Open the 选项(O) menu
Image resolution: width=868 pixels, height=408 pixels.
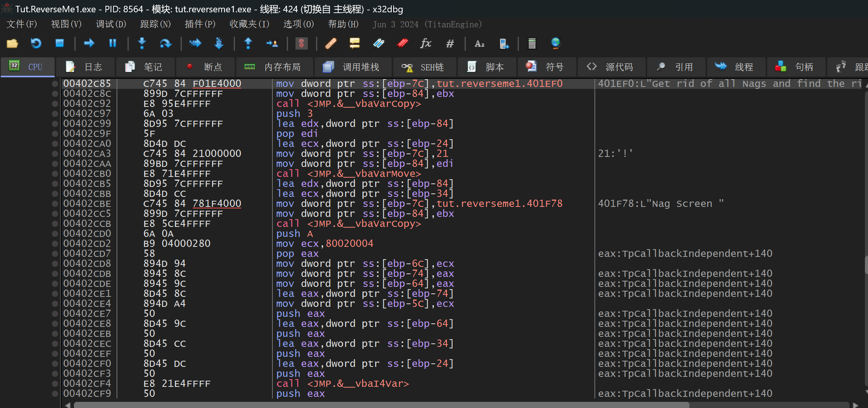[x=299, y=24]
